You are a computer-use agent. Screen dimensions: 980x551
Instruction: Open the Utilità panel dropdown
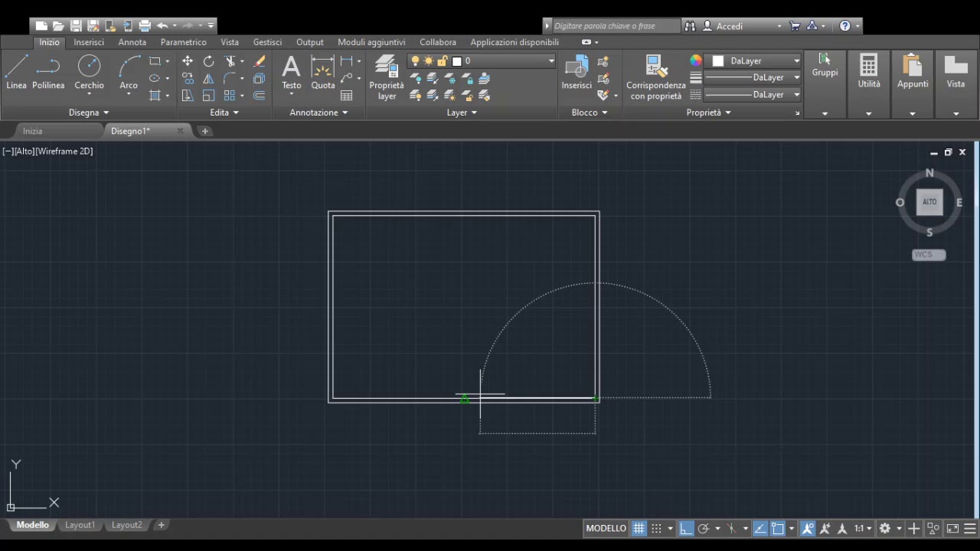tap(868, 113)
